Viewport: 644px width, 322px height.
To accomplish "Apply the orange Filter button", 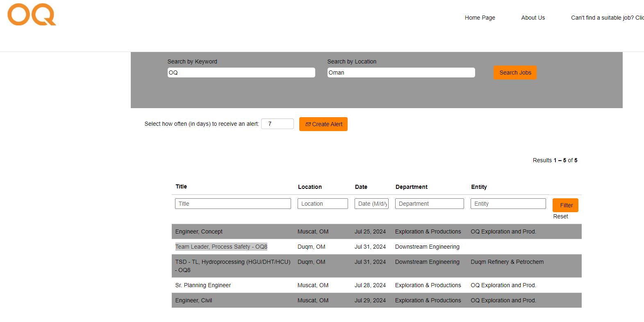I will [x=565, y=205].
